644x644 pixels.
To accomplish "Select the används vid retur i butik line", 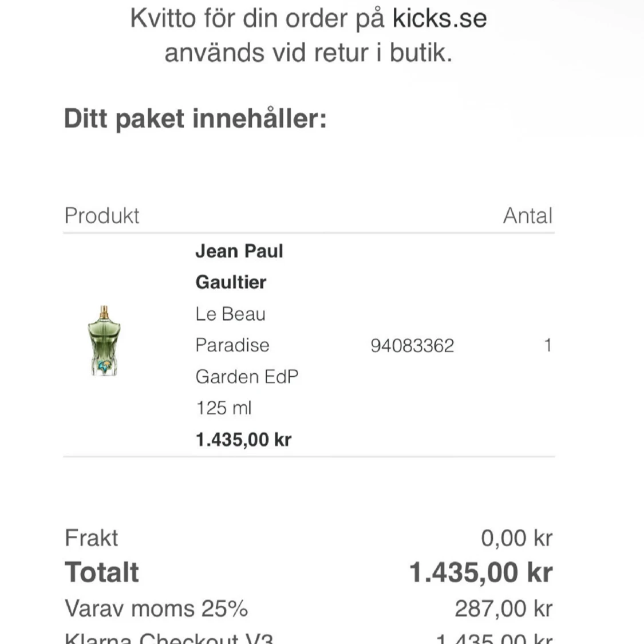I will click(x=308, y=53).
